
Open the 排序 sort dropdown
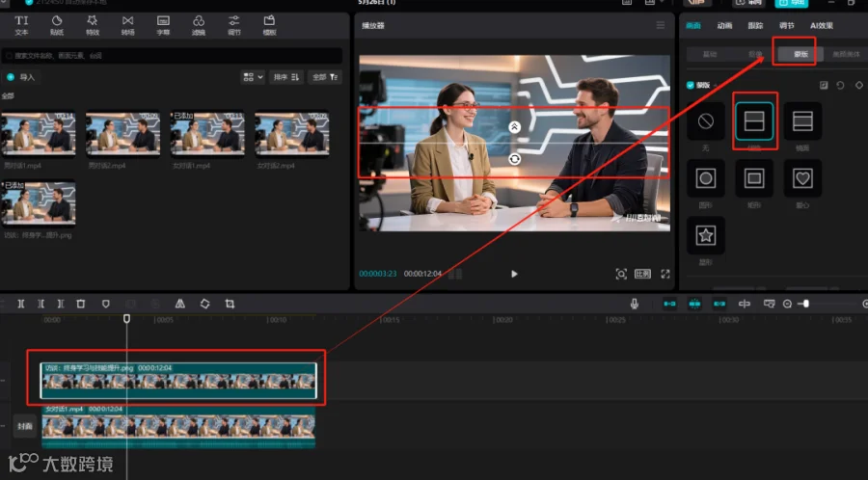tap(286, 77)
